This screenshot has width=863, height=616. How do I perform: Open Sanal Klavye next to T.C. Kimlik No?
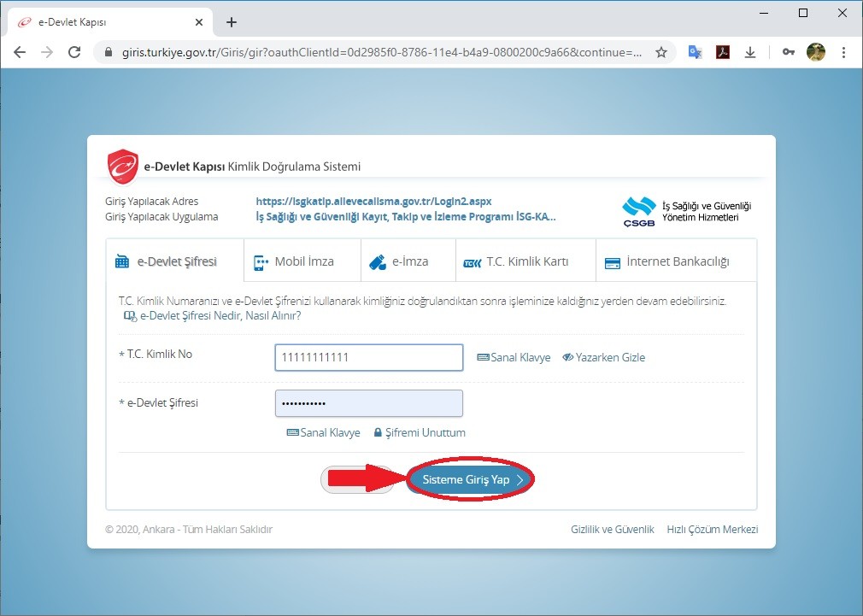coord(514,357)
